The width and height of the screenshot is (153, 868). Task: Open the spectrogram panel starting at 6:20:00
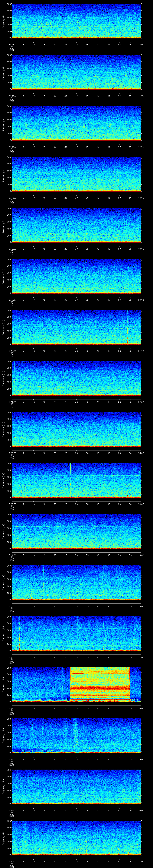[x=77, y=327]
